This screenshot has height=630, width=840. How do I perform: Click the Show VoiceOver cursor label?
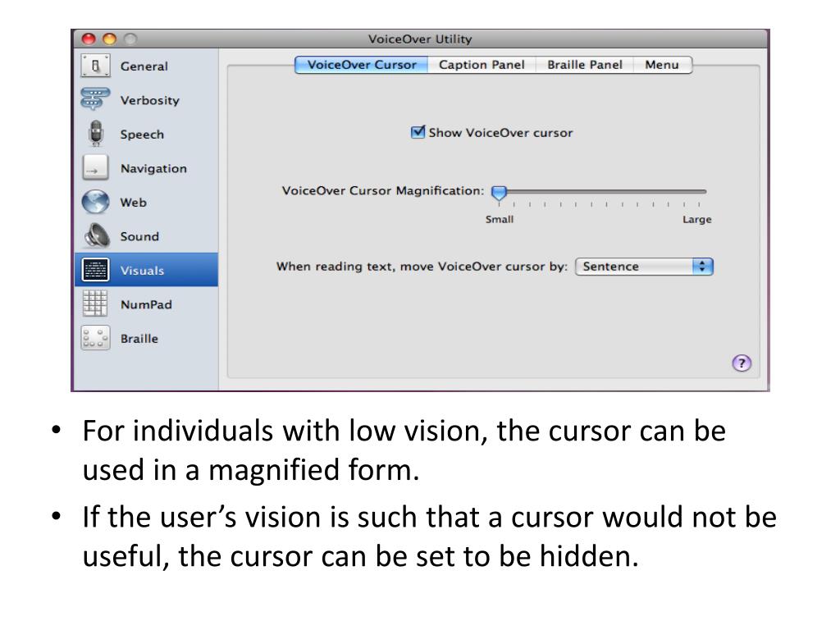point(501,133)
